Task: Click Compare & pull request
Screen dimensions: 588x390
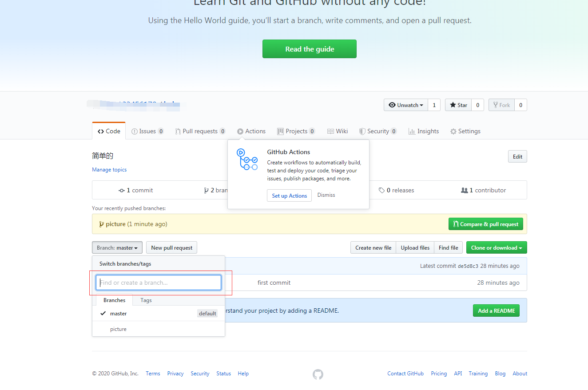Action: [486, 224]
